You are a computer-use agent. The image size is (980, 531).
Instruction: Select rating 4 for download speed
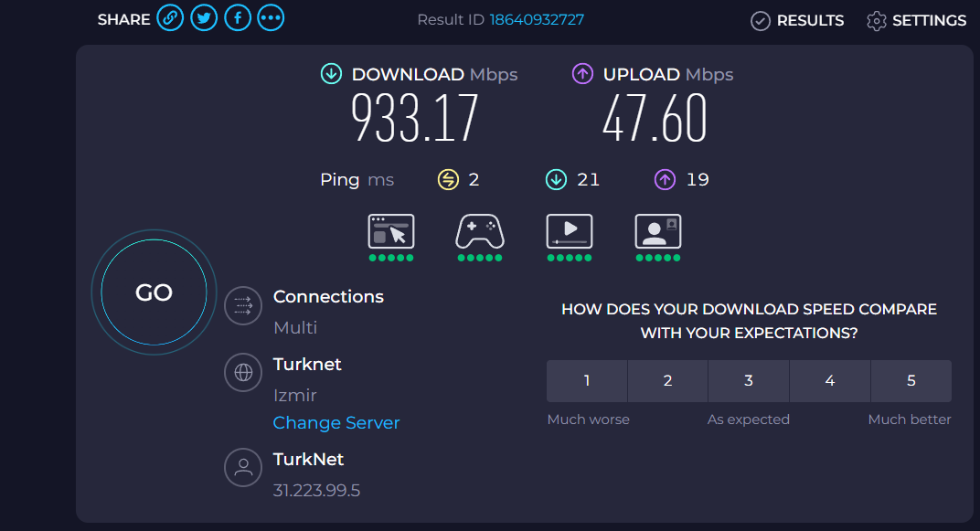click(x=830, y=381)
